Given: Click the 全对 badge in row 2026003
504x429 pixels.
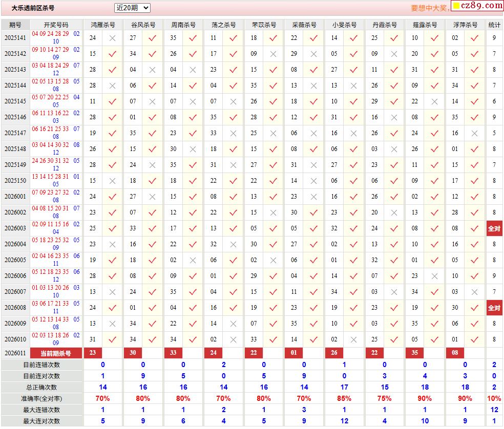Looking at the screenshot, I should pyautogui.click(x=494, y=228).
